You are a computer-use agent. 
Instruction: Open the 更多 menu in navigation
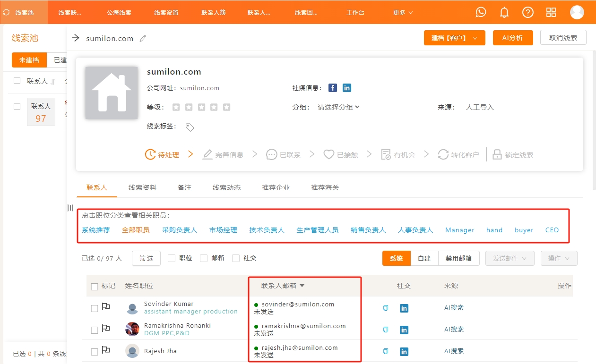(x=403, y=13)
